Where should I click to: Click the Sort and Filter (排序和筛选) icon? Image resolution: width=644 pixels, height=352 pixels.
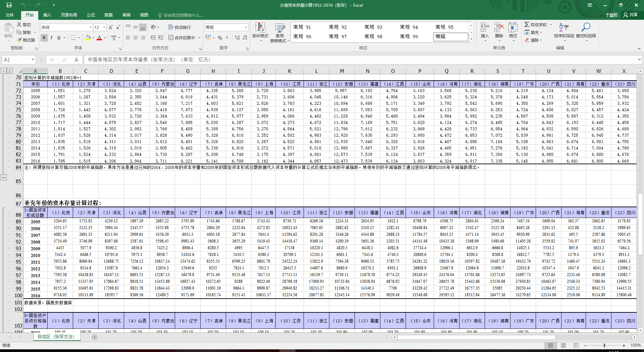pos(563,28)
